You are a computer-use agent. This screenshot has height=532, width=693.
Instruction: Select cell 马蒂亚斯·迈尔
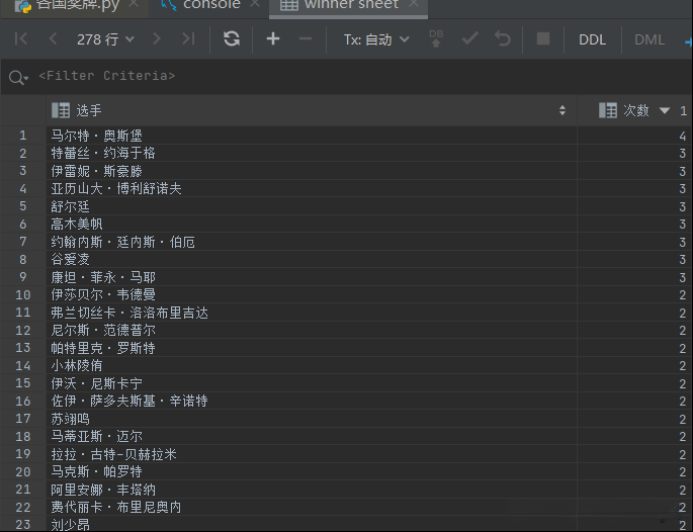pyautogui.click(x=312, y=436)
